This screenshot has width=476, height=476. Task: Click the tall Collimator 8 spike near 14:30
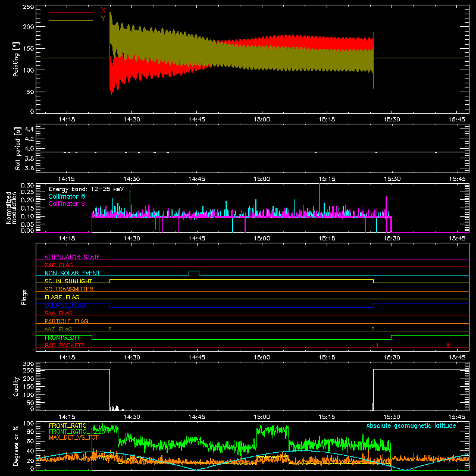click(x=130, y=202)
